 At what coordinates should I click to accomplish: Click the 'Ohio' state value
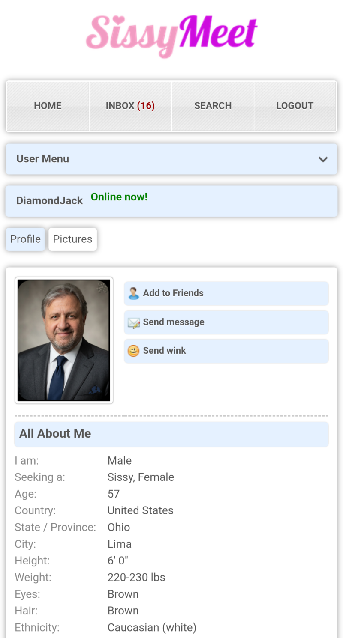coord(119,528)
